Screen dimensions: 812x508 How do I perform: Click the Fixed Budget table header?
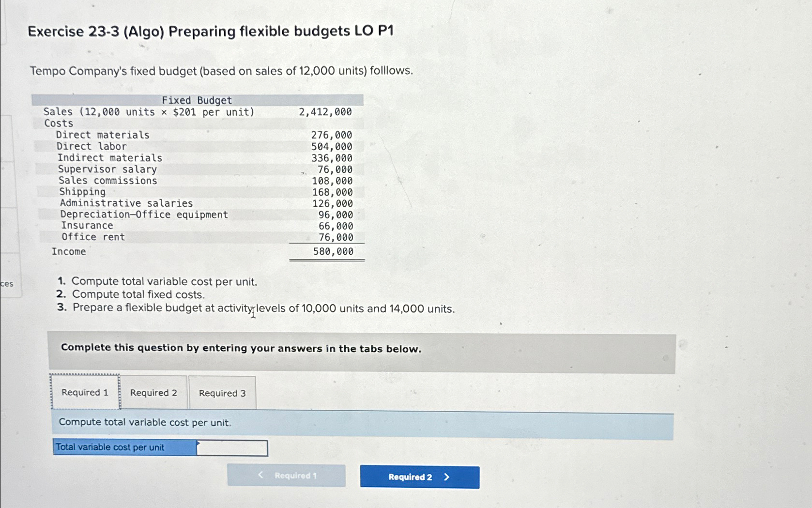pyautogui.click(x=197, y=100)
